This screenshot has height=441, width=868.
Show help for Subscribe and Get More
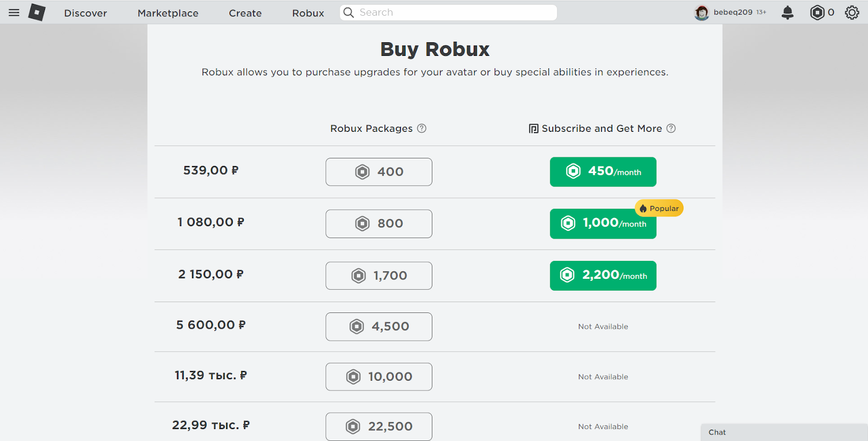[x=671, y=129]
